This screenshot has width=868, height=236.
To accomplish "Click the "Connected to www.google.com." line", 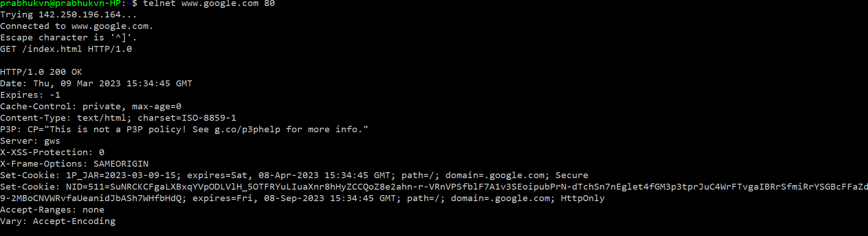I will [x=77, y=26].
